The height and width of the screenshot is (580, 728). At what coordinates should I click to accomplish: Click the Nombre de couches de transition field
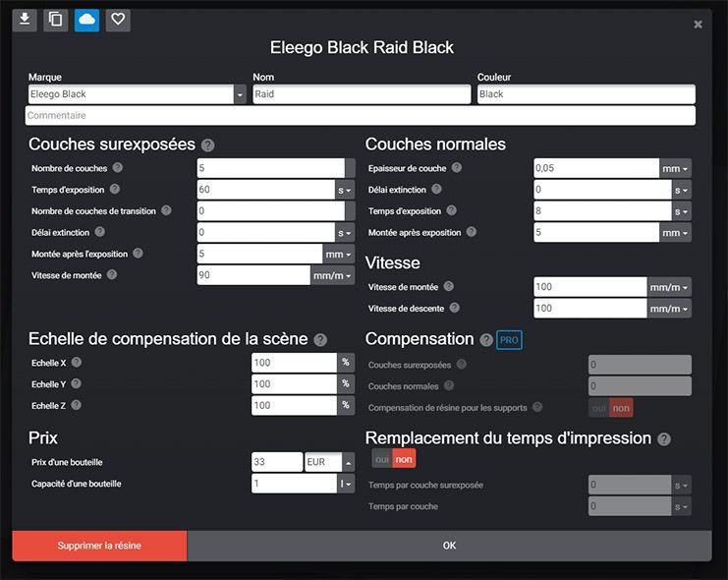(271, 211)
